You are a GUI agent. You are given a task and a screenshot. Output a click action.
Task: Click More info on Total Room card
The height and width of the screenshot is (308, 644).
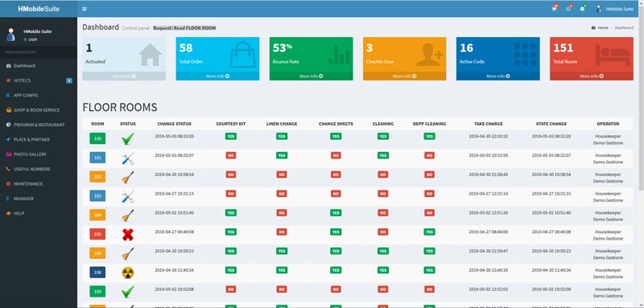[x=592, y=76]
